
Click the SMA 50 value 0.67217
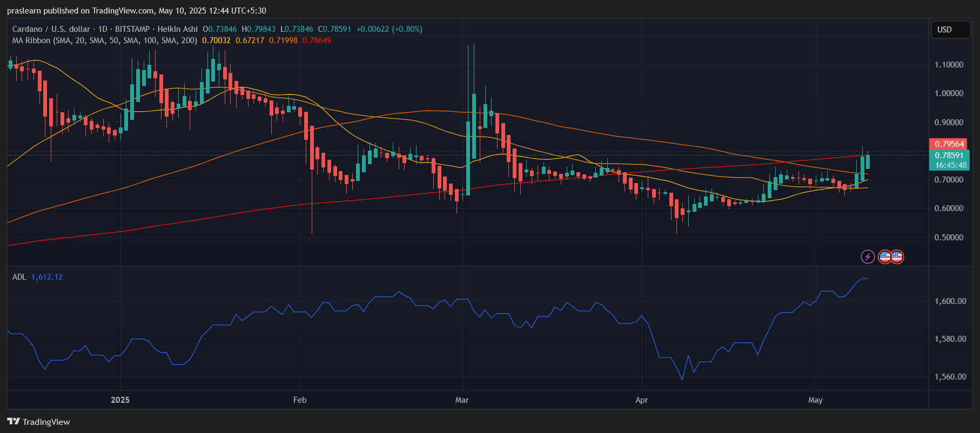pos(250,40)
